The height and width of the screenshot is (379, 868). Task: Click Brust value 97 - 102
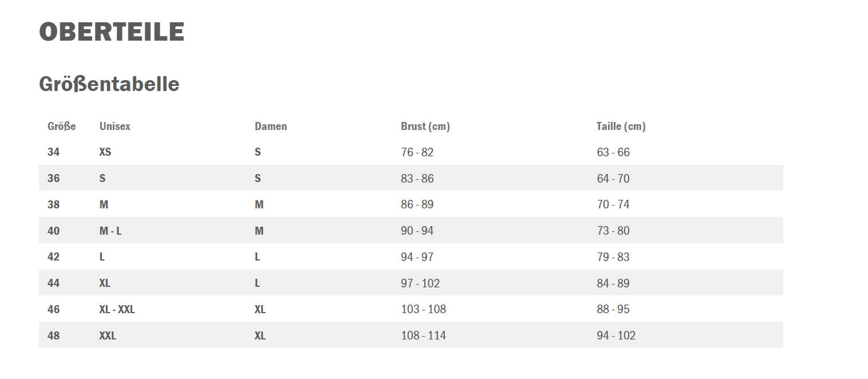tap(420, 283)
